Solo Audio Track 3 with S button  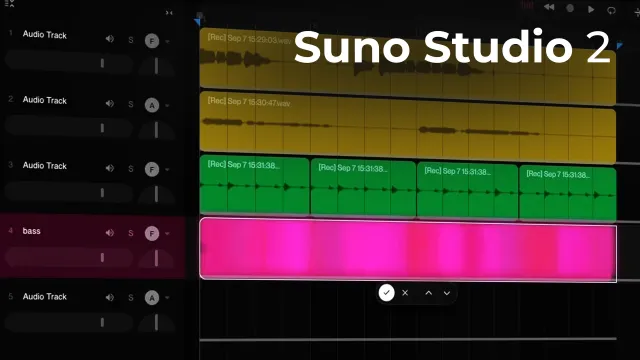pyautogui.click(x=131, y=169)
